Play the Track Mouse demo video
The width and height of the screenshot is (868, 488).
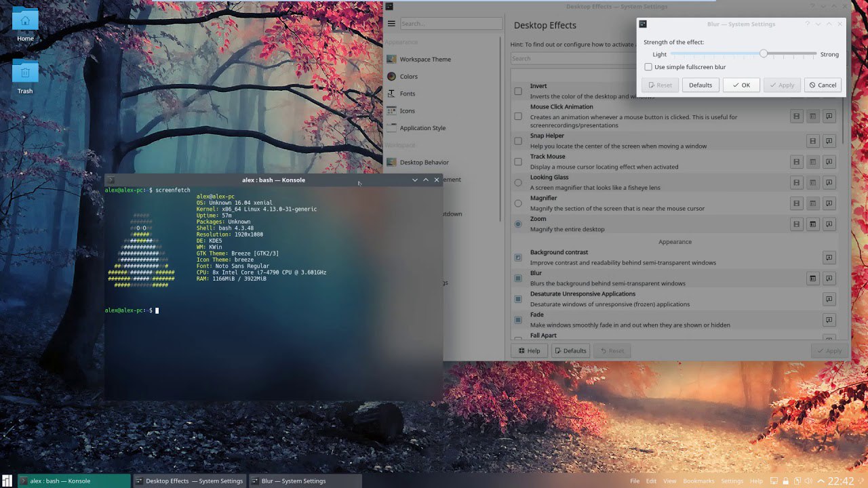tap(796, 161)
